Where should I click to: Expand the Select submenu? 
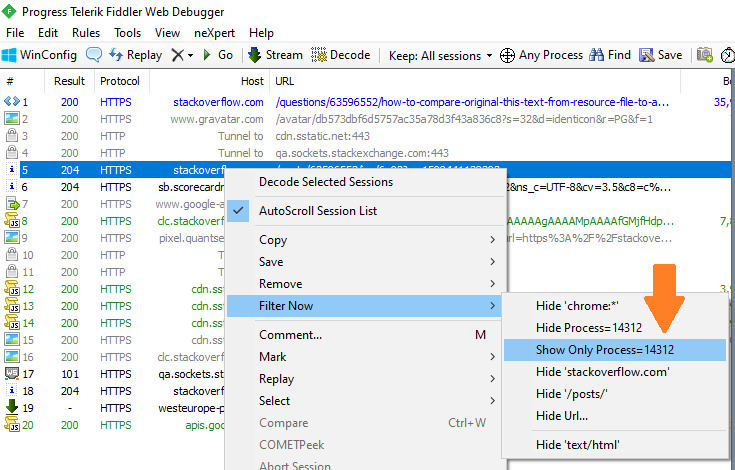[x=366, y=401]
